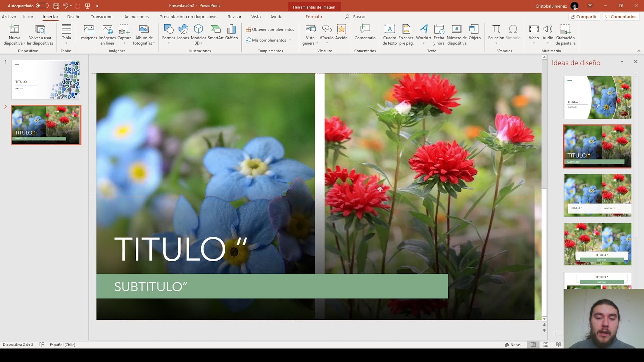The height and width of the screenshot is (362, 644).
Task: Insert a Vídeo
Action: point(534,35)
